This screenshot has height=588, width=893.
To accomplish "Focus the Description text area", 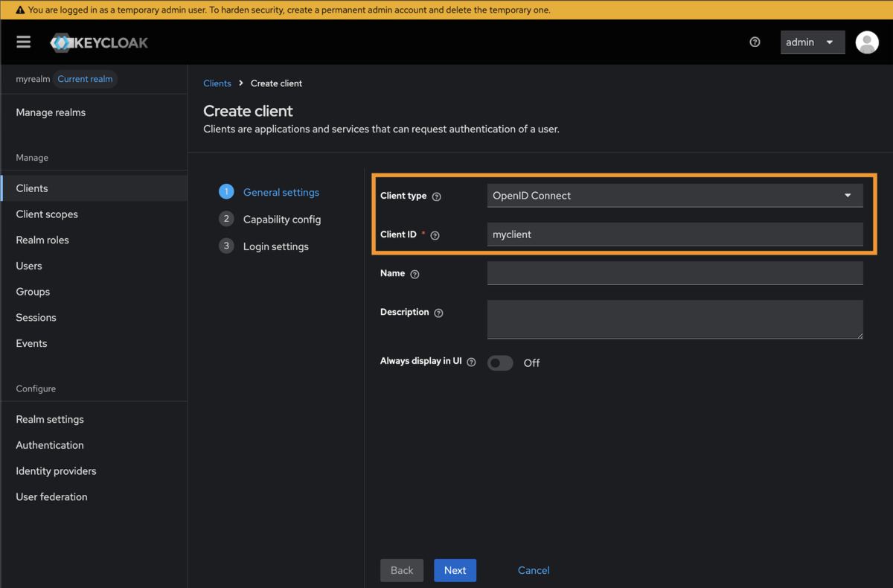I will pos(675,320).
